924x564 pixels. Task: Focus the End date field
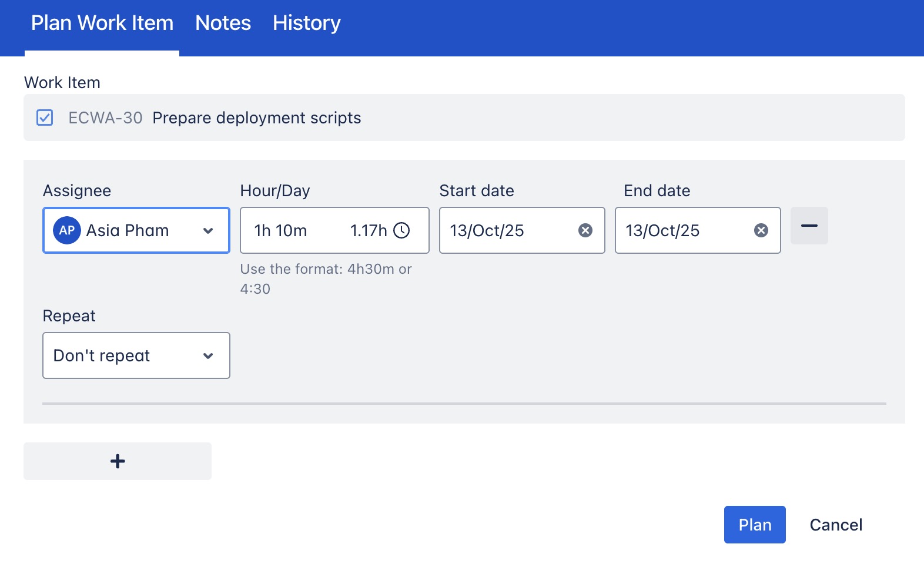(x=682, y=230)
